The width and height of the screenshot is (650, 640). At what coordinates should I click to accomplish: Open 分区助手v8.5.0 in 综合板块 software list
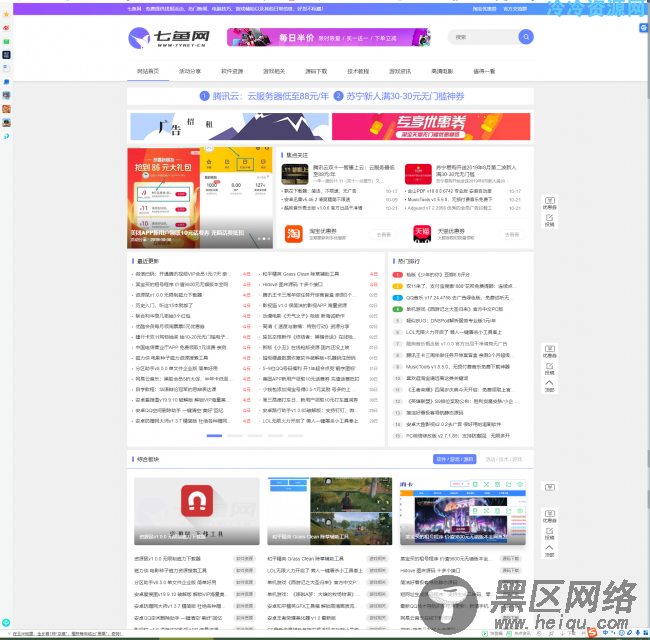175,582
